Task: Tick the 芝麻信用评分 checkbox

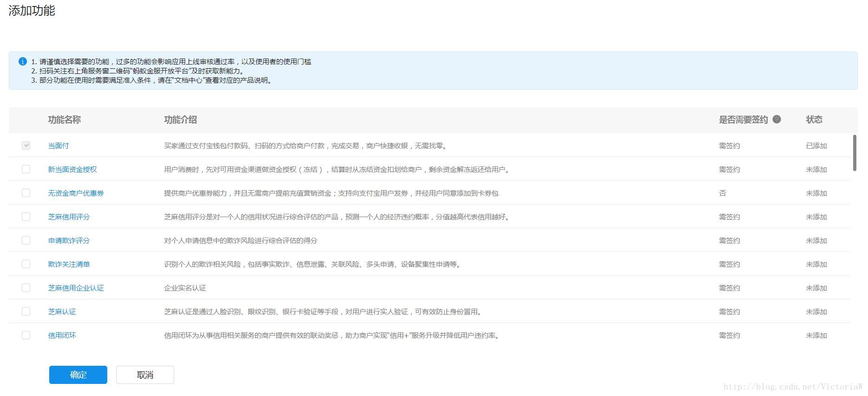Action: (26, 217)
